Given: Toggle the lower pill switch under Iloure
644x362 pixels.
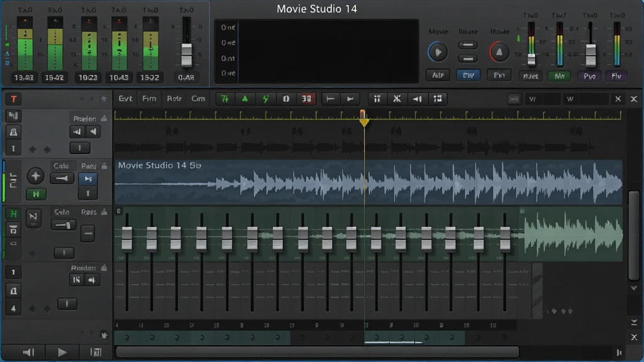Looking at the screenshot, I should tap(468, 59).
